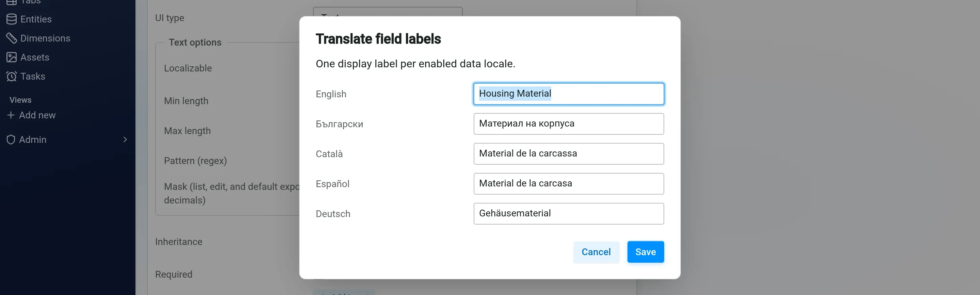Select Admin in the sidebar
Viewport: 980px width, 295px height.
pos(33,140)
